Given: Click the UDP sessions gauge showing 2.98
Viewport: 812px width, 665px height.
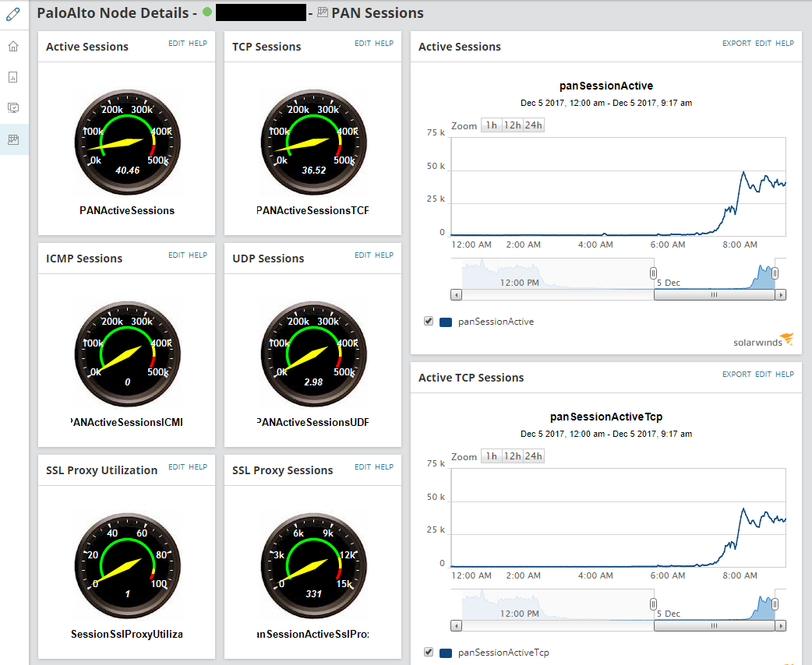Looking at the screenshot, I should (314, 354).
